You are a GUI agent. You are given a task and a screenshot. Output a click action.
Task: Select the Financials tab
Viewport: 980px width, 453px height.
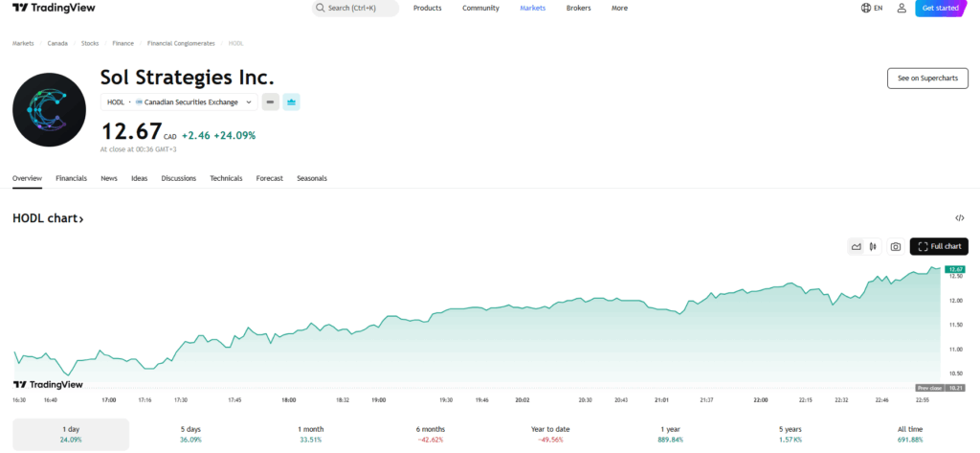[x=71, y=178]
